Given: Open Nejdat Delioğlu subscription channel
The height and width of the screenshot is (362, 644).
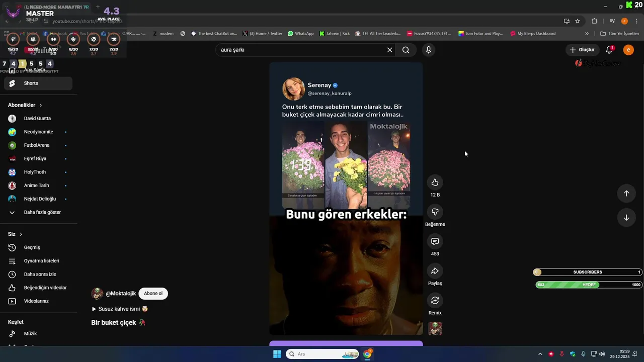Looking at the screenshot, I should coord(38,199).
